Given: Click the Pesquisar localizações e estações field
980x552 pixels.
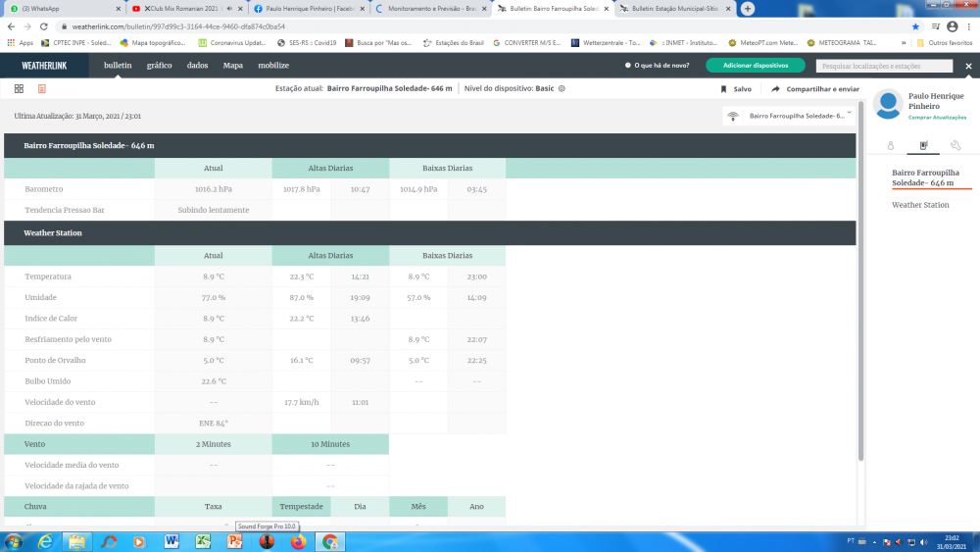Looking at the screenshot, I should point(884,66).
